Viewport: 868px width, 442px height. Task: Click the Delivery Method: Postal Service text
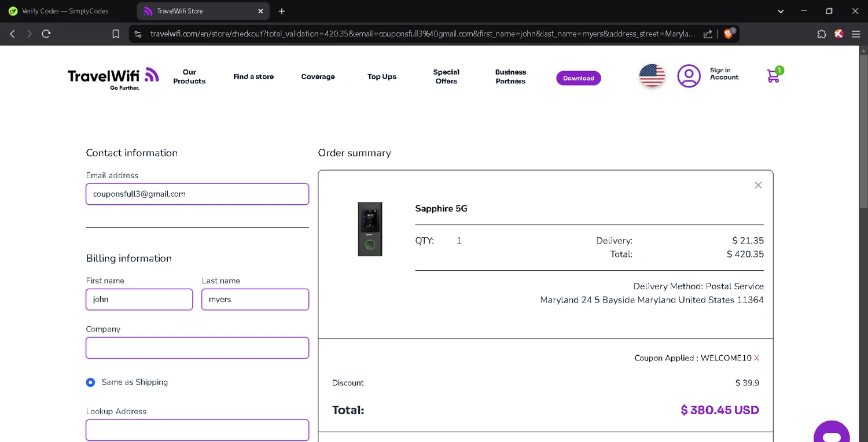(698, 286)
